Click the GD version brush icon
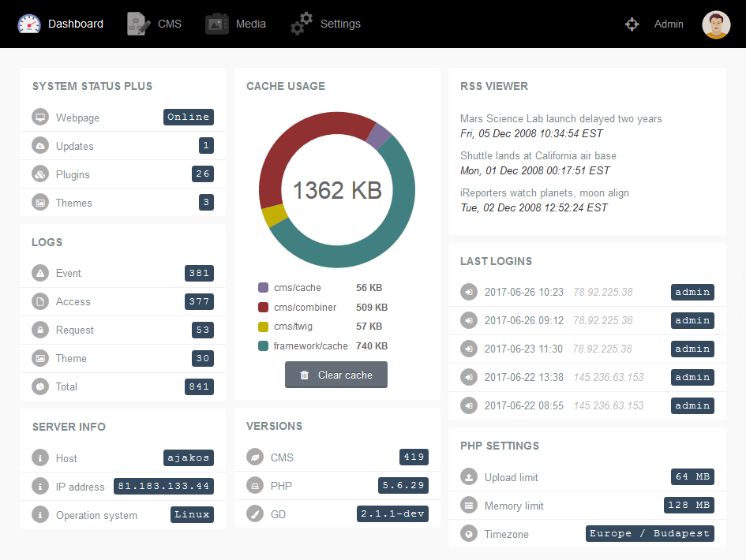The width and height of the screenshot is (746, 560). tap(255, 514)
